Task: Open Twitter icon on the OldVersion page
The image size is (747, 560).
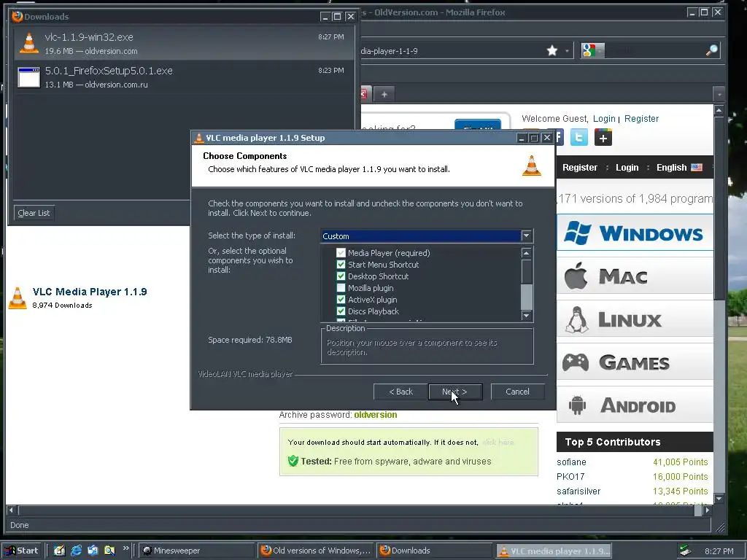Action: click(578, 138)
